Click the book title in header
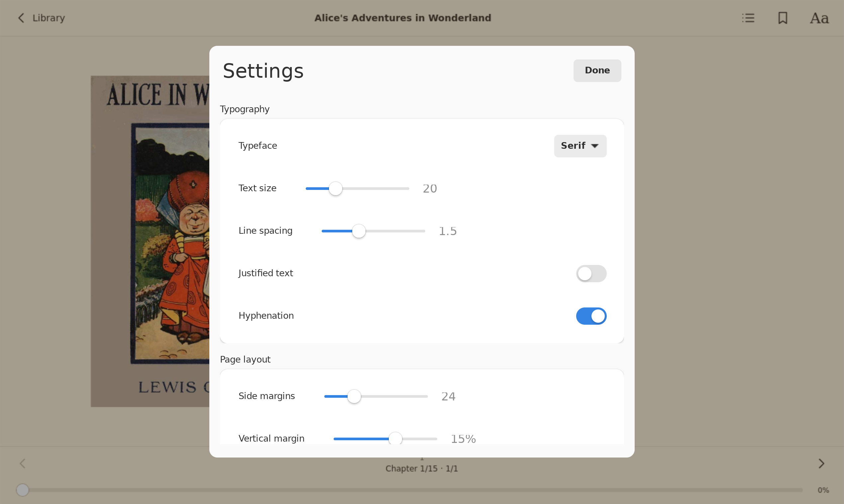 tap(403, 18)
